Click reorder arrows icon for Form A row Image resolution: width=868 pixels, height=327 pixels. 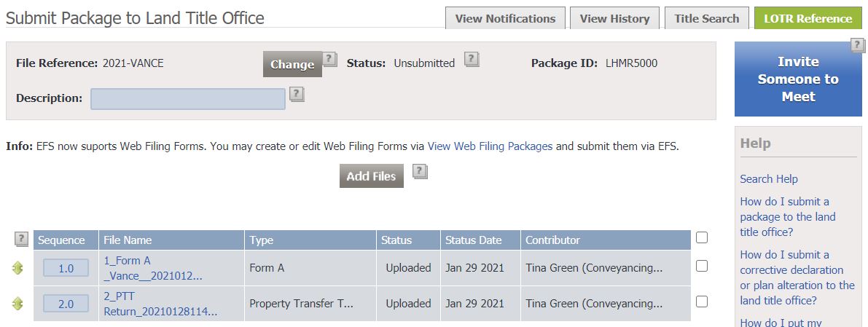pyautogui.click(x=17, y=268)
